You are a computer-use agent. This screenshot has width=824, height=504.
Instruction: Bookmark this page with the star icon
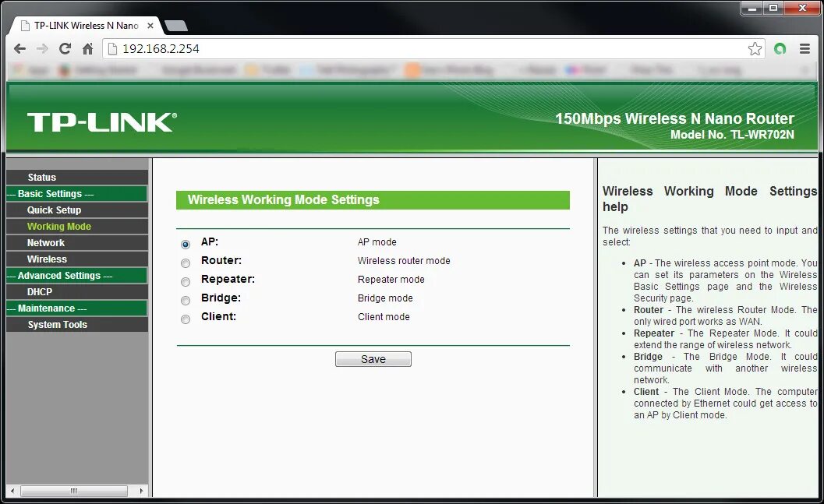755,49
